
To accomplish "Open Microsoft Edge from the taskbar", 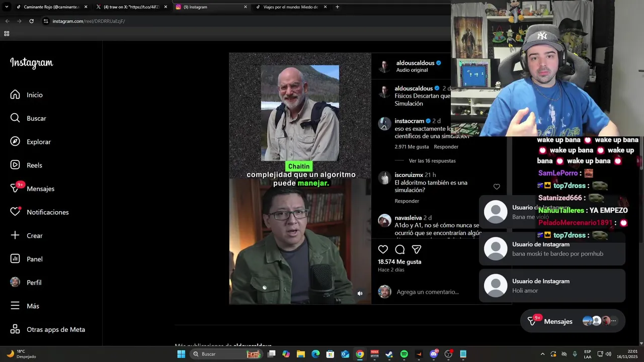I will pyautogui.click(x=315, y=354).
